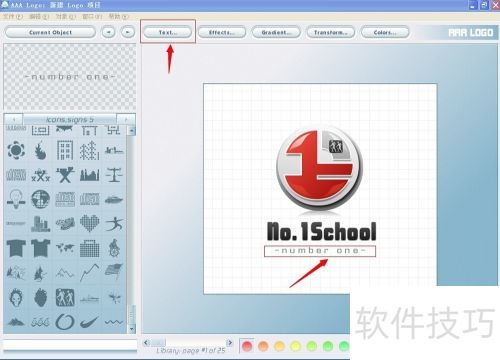
Task: Choose the sneaker shoe icon
Action: [65, 224]
